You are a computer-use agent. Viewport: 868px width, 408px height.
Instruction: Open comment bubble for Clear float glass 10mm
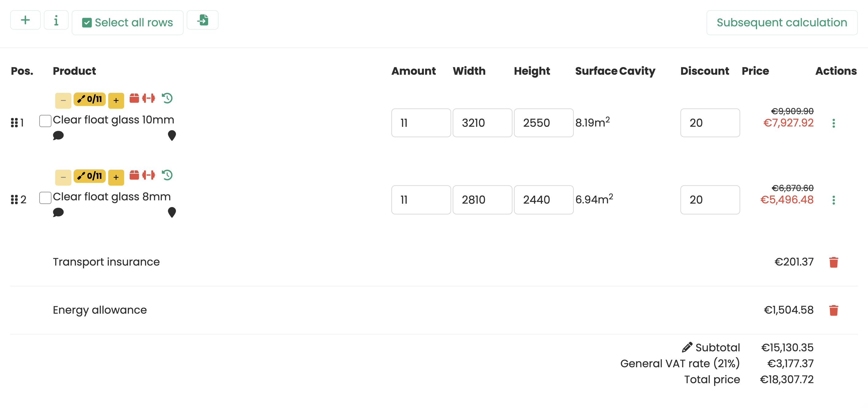click(58, 136)
